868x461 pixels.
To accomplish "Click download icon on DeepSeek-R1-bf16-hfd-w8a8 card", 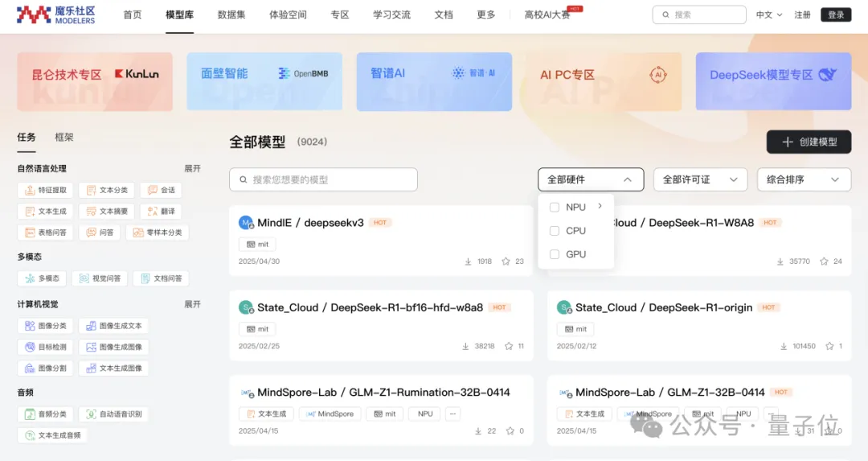I will pos(465,346).
